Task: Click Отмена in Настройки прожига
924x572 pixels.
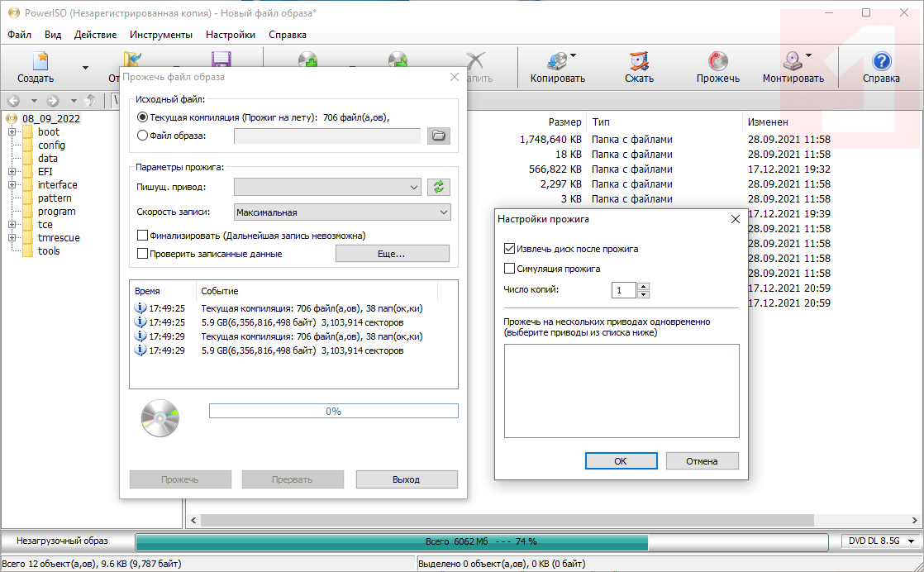Action: pos(702,461)
